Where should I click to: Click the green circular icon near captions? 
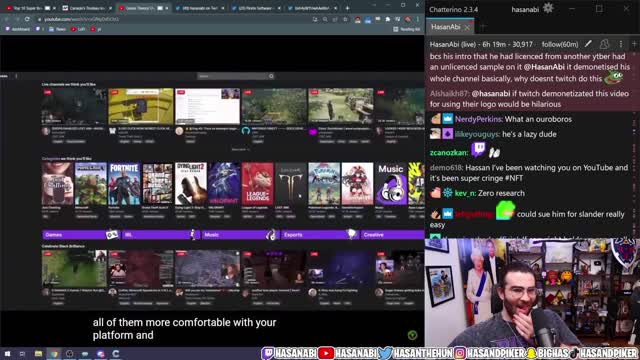coord(412,335)
